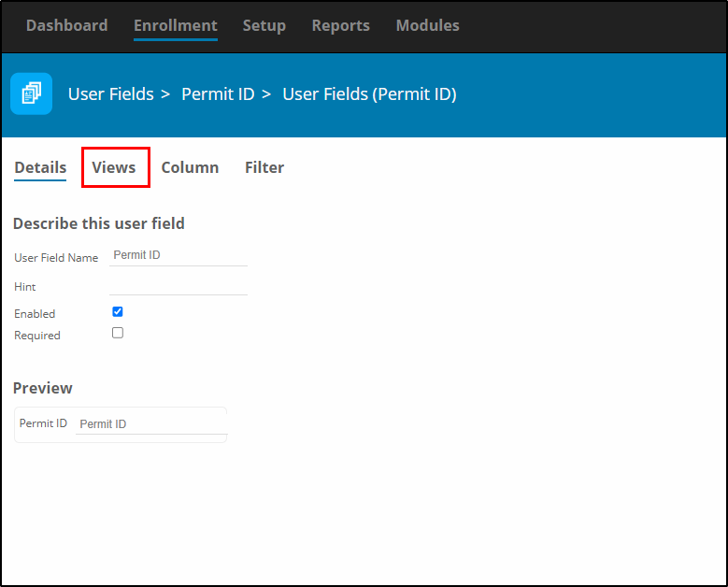Click the Permit ID preview input field
This screenshot has height=587, width=728.
pyautogui.click(x=151, y=424)
